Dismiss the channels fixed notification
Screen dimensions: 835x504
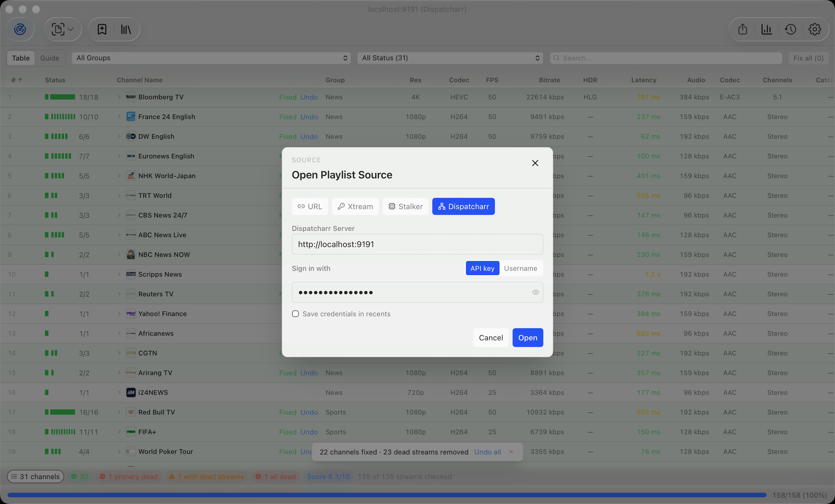point(511,452)
